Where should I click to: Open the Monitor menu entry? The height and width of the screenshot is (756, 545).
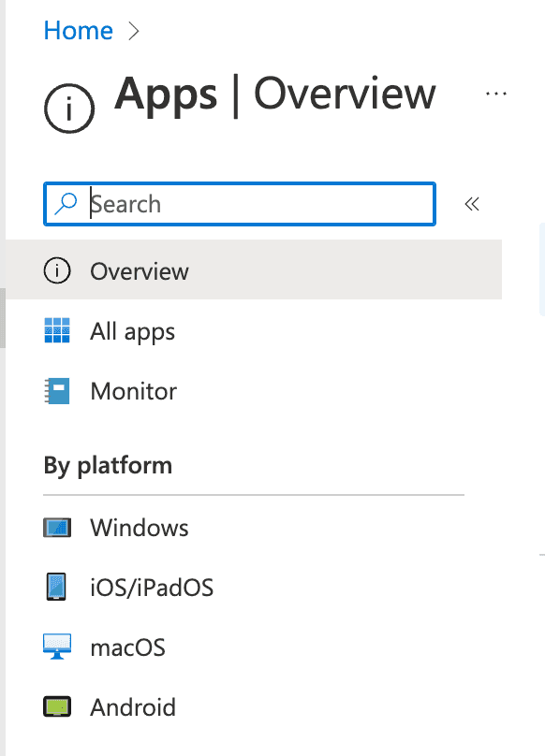click(254, 390)
